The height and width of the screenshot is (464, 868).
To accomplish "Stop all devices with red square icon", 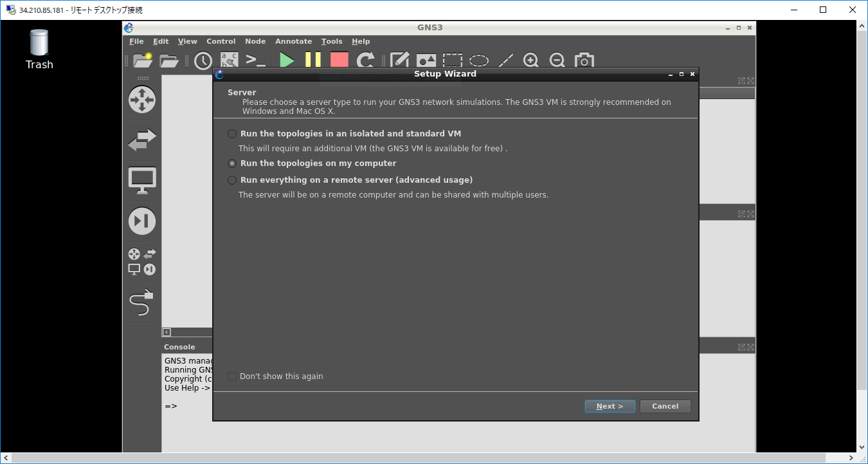I will click(339, 60).
